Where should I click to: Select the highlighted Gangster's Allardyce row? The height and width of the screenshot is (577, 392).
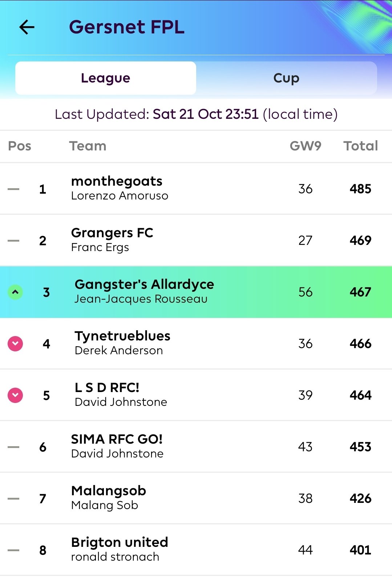point(196,292)
